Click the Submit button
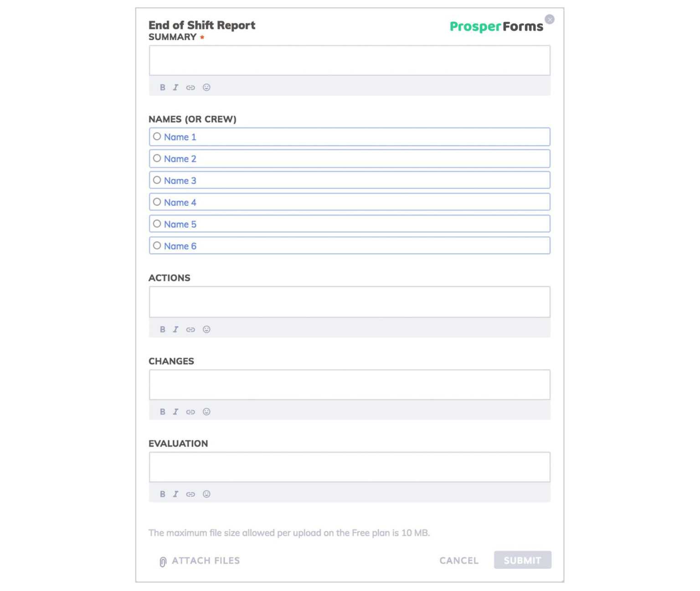The image size is (700, 591). point(522,560)
